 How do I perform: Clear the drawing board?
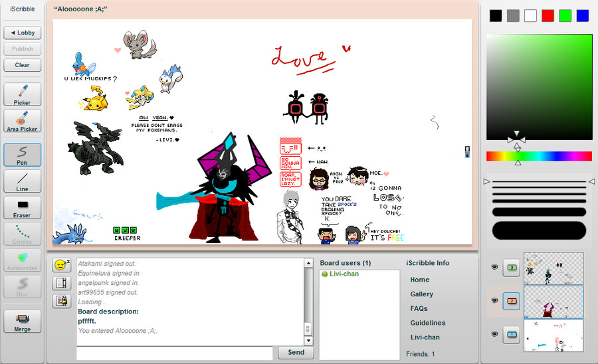(22, 65)
